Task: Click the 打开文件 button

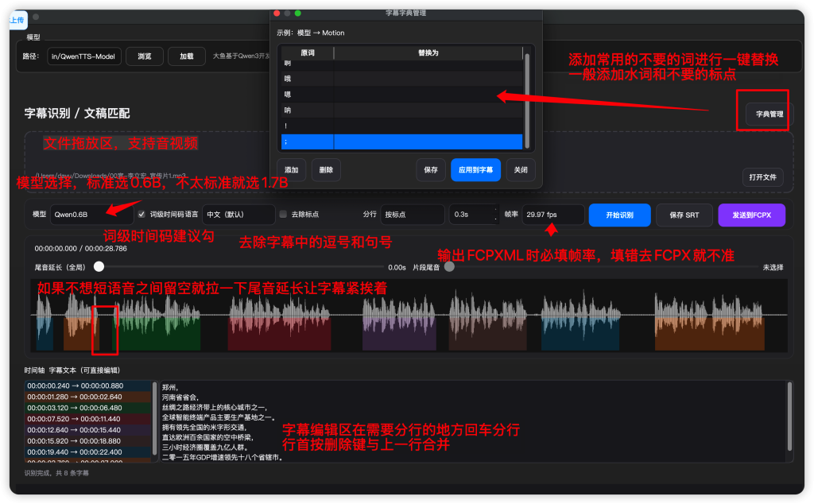Action: 763,176
